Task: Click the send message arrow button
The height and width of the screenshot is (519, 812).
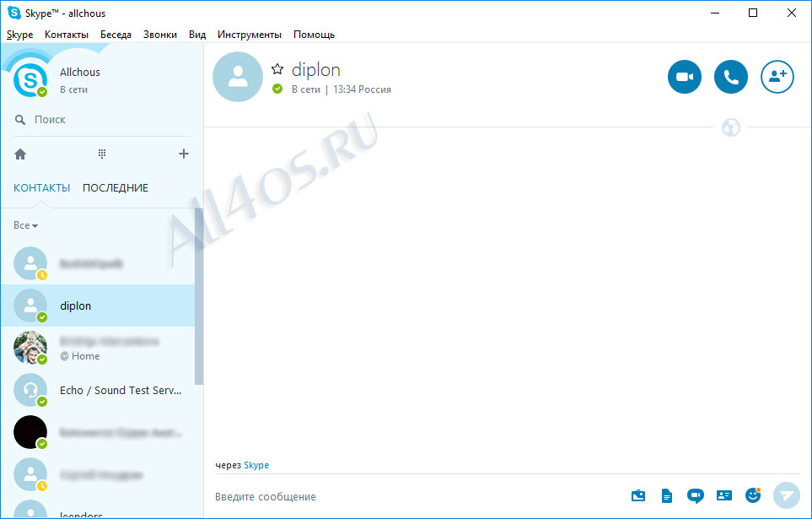Action: 787,495
